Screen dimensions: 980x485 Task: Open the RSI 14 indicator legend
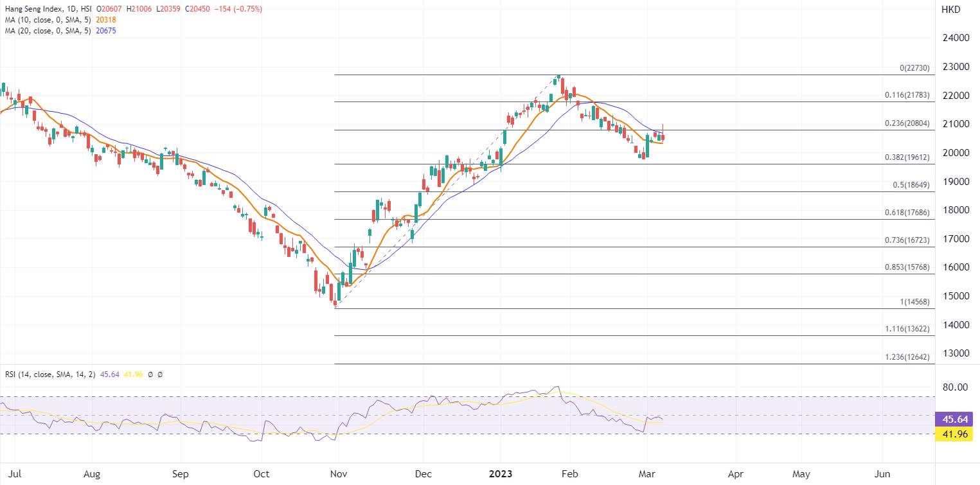click(x=49, y=374)
